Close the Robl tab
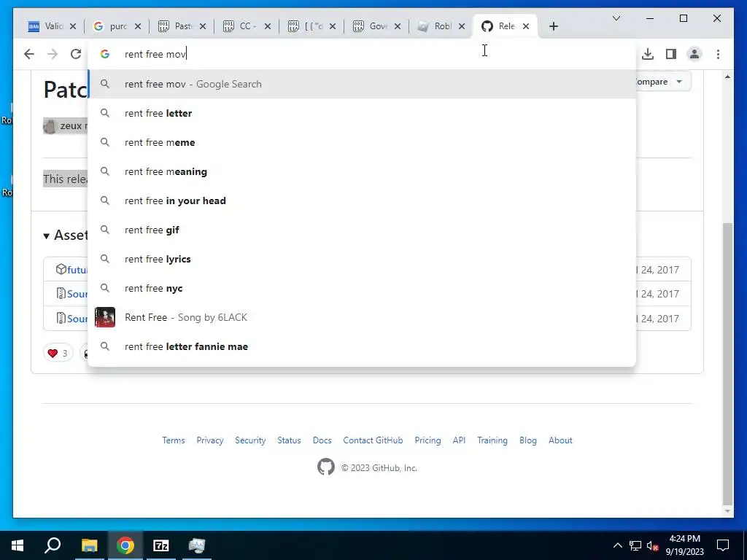Viewport: 747px width, 560px height. click(462, 26)
